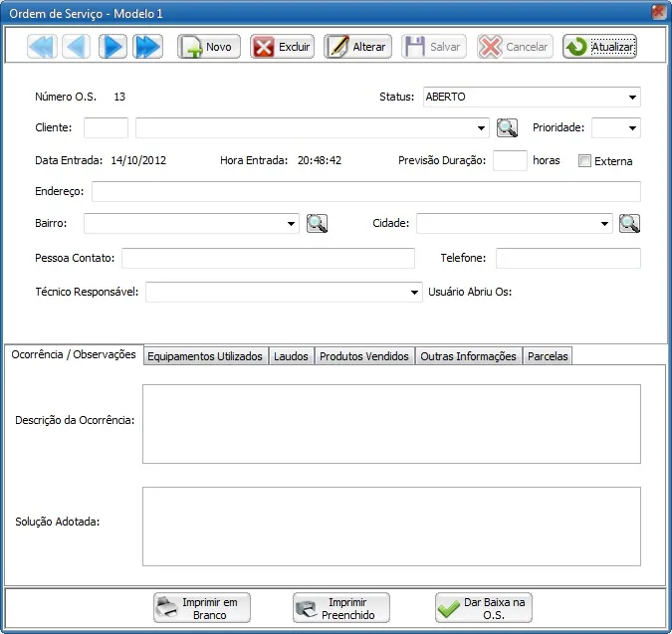Image resolution: width=672 pixels, height=634 pixels.
Task: Go to the first record with double-left arrow
Action: click(43, 46)
